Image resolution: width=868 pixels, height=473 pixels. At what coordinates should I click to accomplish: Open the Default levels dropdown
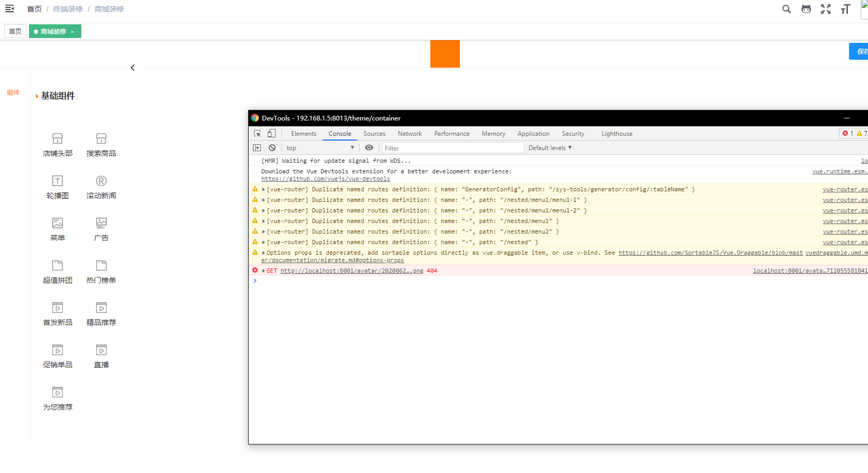coord(550,148)
